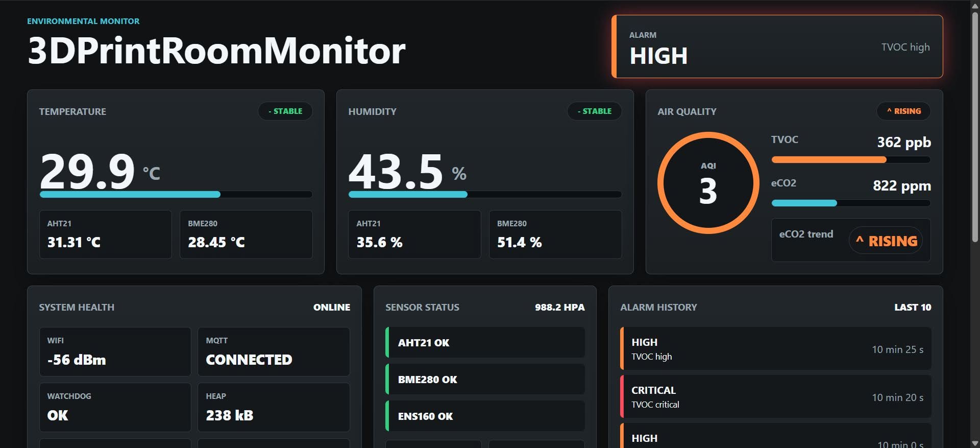Click the ONLINE status label
Viewport: 980px width, 448px height.
332,307
